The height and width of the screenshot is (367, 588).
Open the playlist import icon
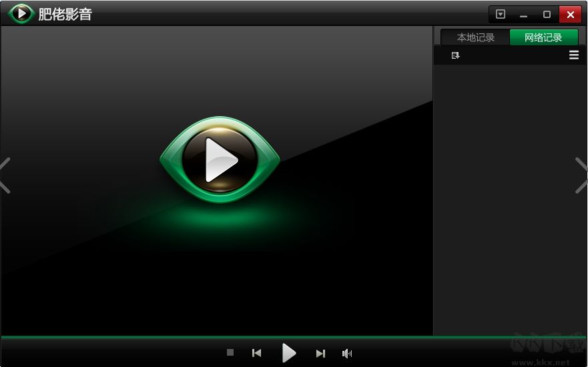[456, 55]
